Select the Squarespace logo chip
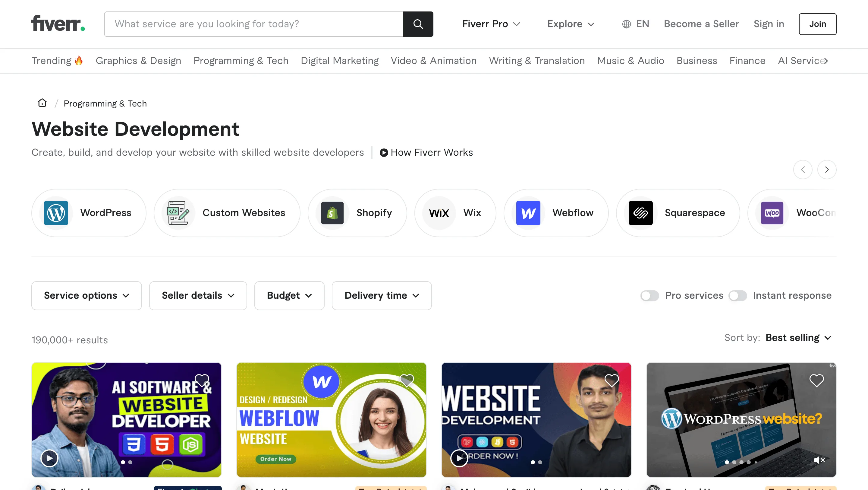This screenshot has width=868, height=490. pos(640,213)
